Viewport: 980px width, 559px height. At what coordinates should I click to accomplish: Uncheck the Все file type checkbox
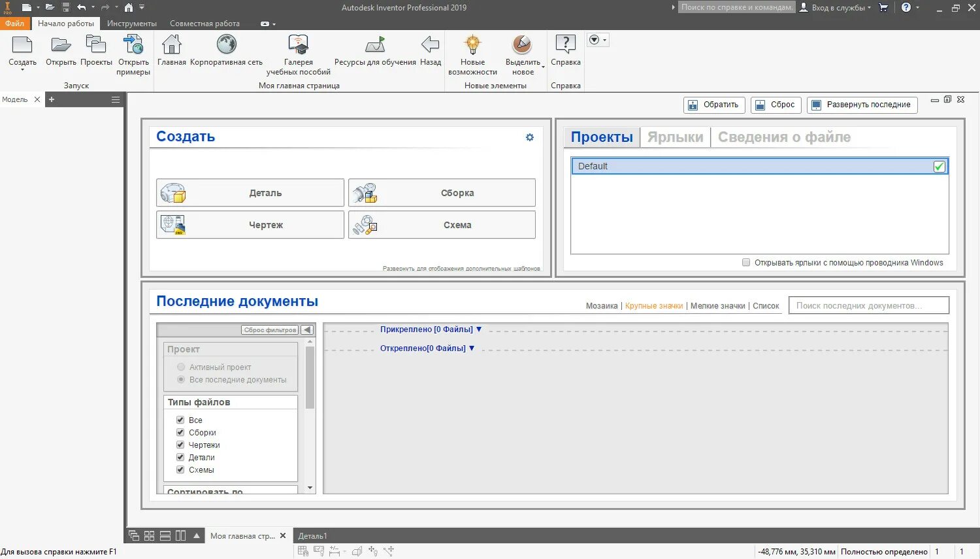point(180,420)
